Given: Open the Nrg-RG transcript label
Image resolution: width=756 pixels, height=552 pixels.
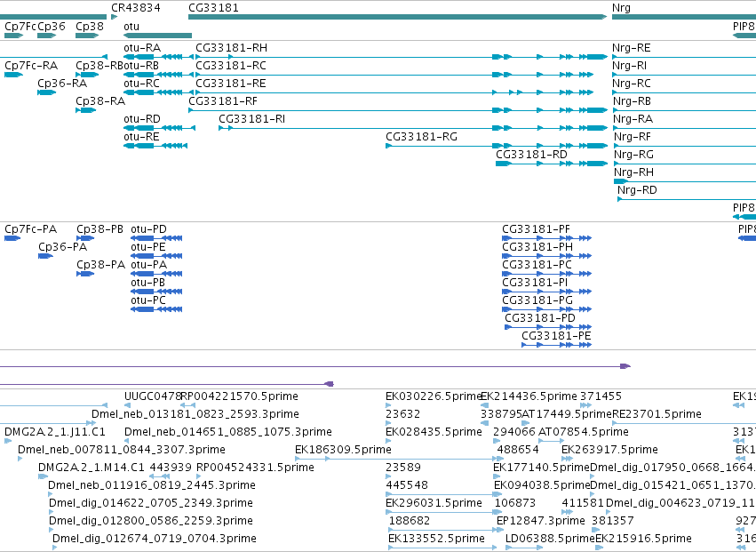Looking at the screenshot, I should 634,155.
